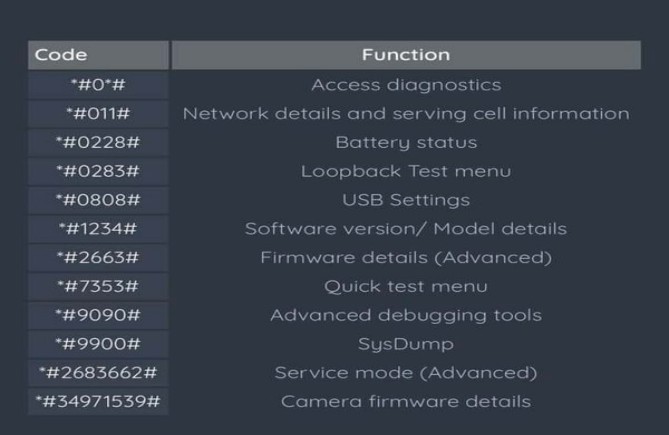Click the *#0283# code cell
This screenshot has height=435, width=669.
(99, 171)
